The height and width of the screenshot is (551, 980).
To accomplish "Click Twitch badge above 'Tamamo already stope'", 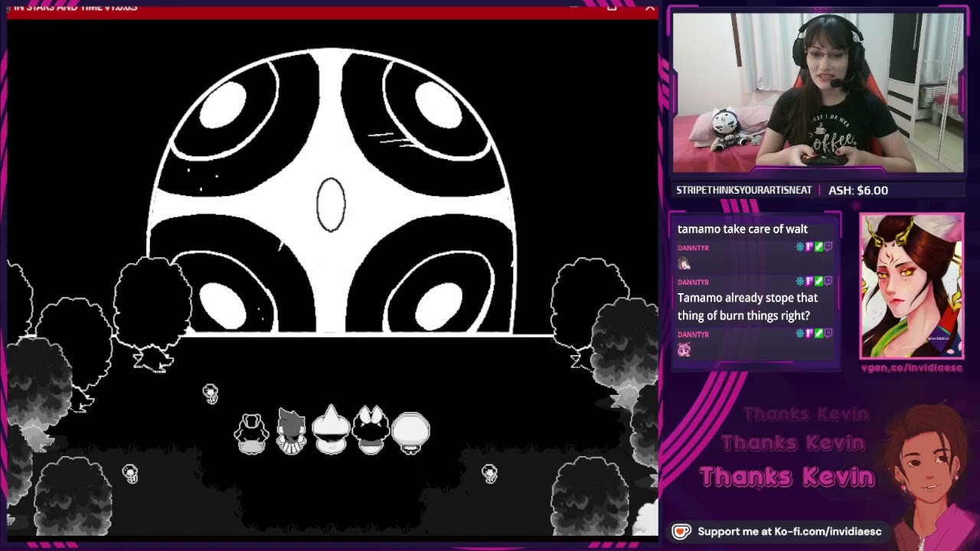I will (x=828, y=281).
